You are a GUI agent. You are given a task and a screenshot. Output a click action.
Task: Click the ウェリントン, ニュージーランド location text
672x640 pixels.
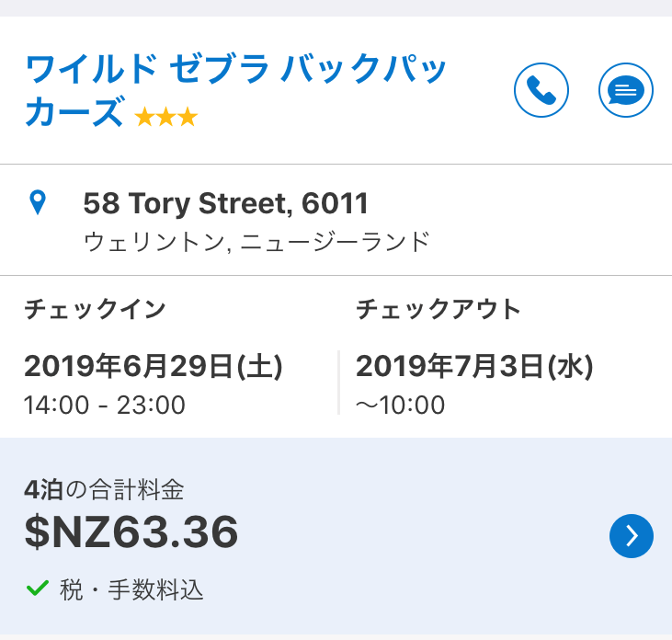click(256, 242)
